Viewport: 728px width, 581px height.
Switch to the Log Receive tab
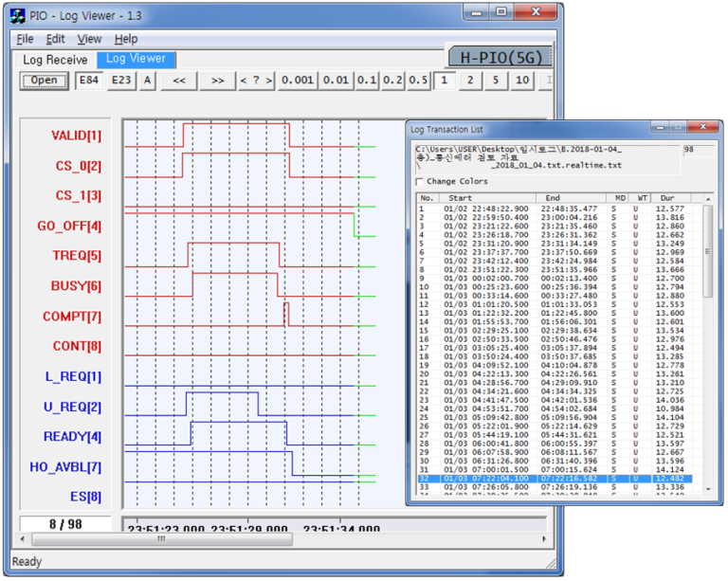55,60
